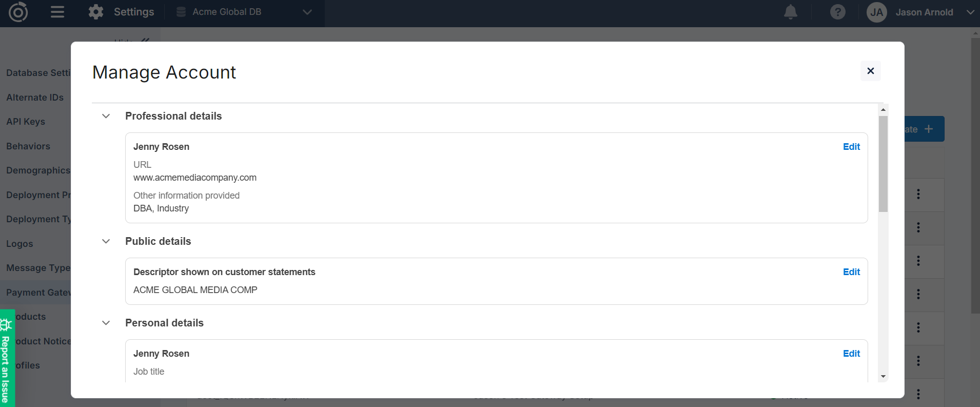Image resolution: width=980 pixels, height=407 pixels.
Task: Open the first row's three-dot menu
Action: coord(918,194)
